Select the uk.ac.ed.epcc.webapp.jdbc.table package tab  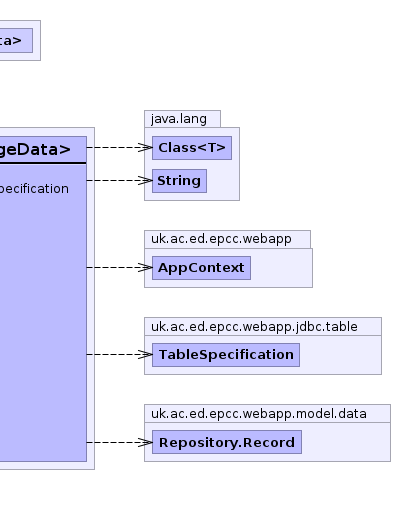pos(263,327)
